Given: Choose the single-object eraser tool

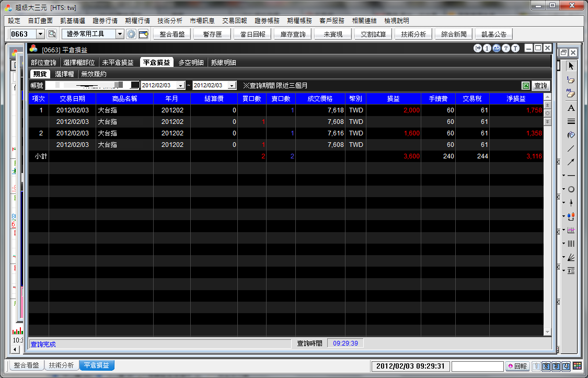Looking at the screenshot, I should click(571, 79).
